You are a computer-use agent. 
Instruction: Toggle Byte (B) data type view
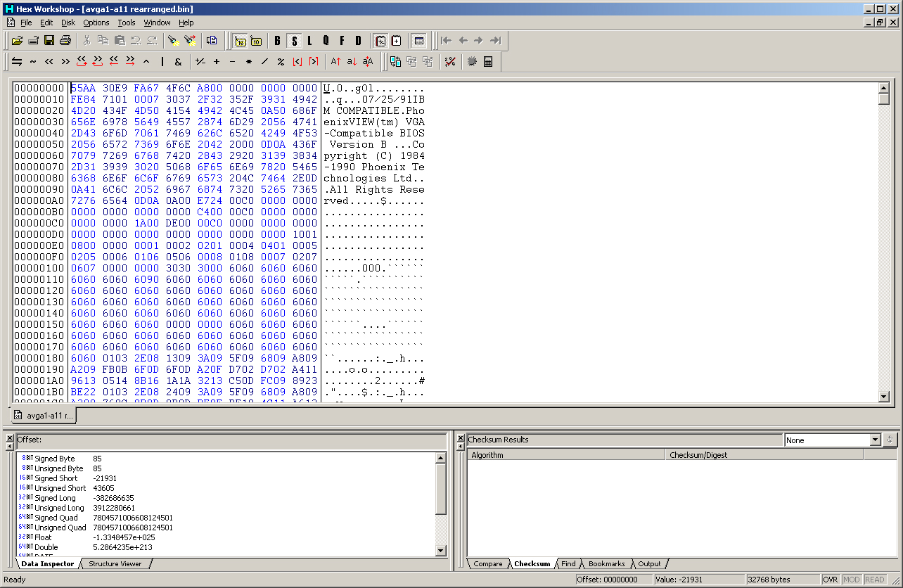[x=277, y=41]
